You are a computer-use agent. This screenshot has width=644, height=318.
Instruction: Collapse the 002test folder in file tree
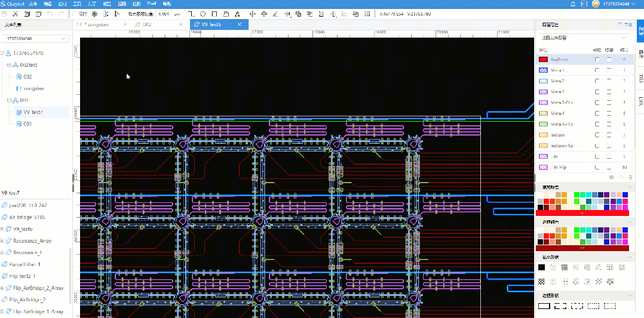8,64
